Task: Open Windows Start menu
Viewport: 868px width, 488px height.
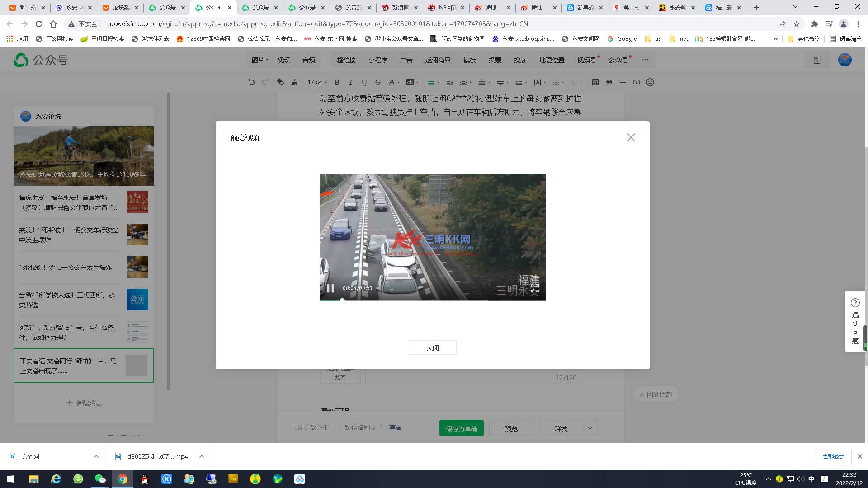Action: click(11, 479)
